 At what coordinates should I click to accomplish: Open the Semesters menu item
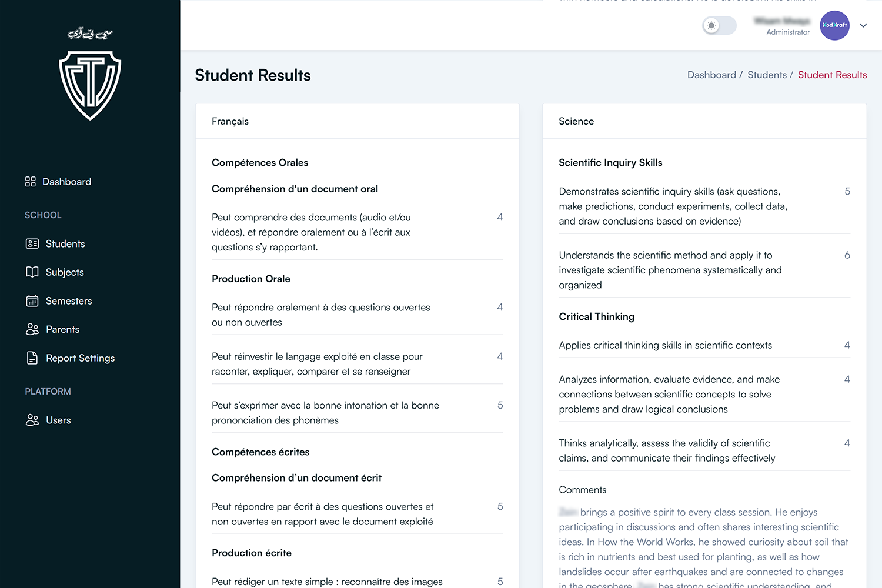69,301
